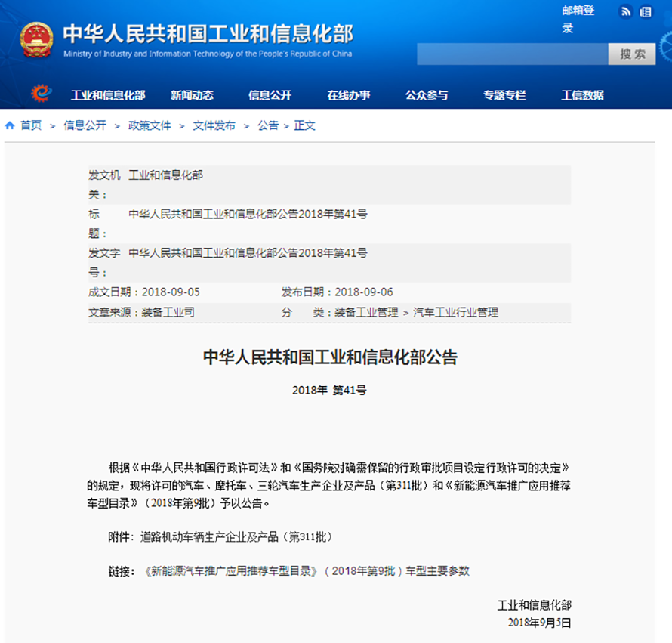
Task: Click the orange gear MIIT logo icon
Action: click(42, 94)
